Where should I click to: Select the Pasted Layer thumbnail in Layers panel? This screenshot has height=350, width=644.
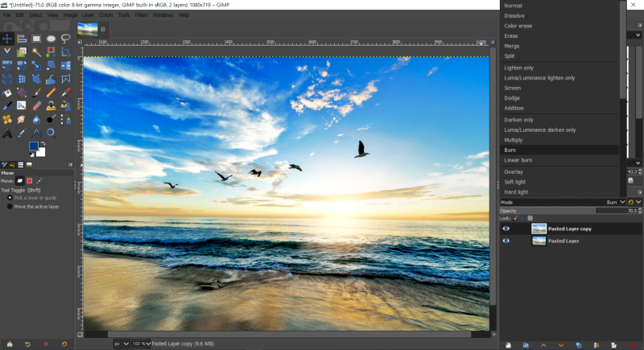click(x=539, y=241)
